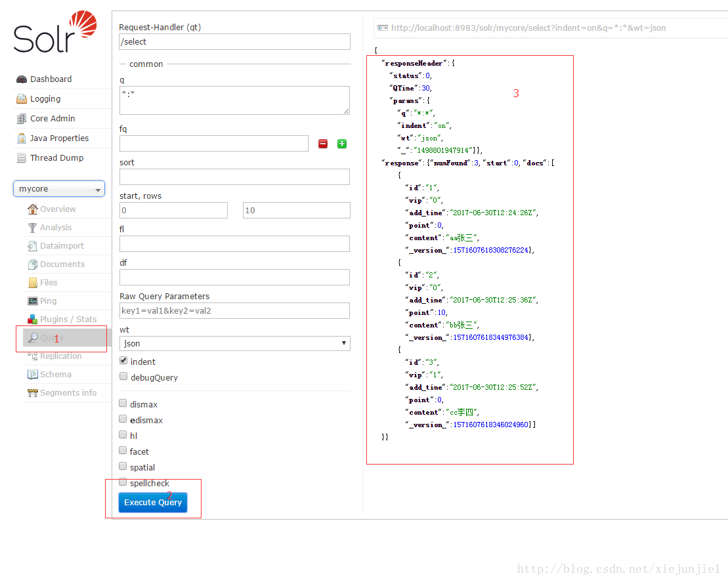Click the Raw Query Parameters input
The image size is (728, 582).
click(235, 310)
